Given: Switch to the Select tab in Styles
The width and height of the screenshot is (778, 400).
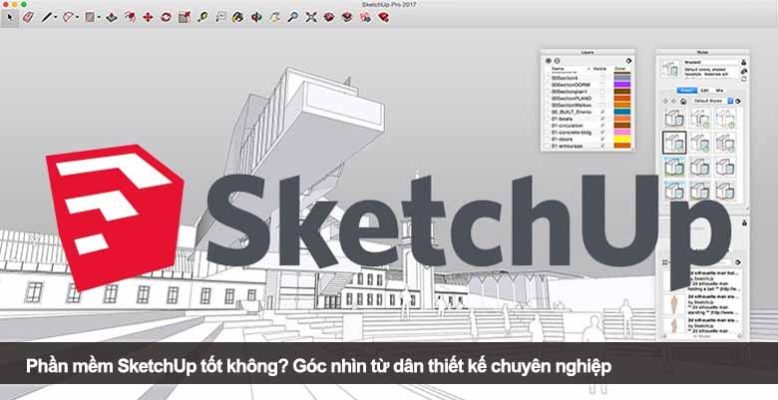Looking at the screenshot, I should pos(687,90).
